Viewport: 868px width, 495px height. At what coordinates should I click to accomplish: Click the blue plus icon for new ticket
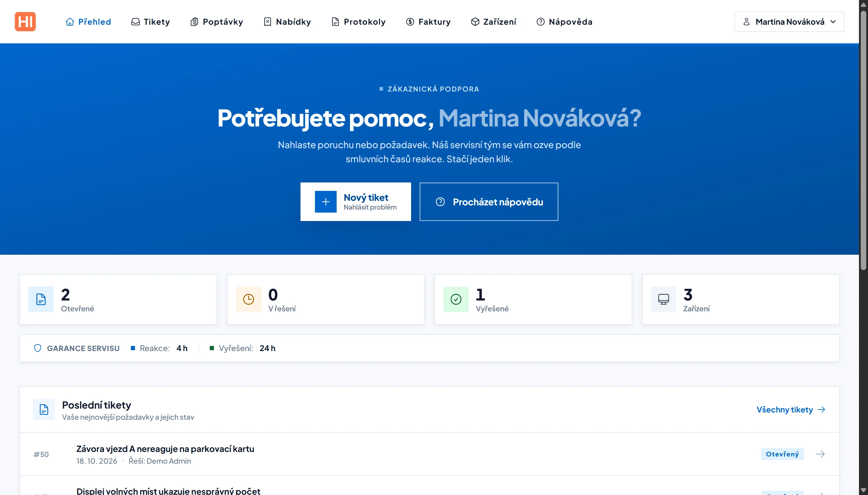click(x=325, y=202)
